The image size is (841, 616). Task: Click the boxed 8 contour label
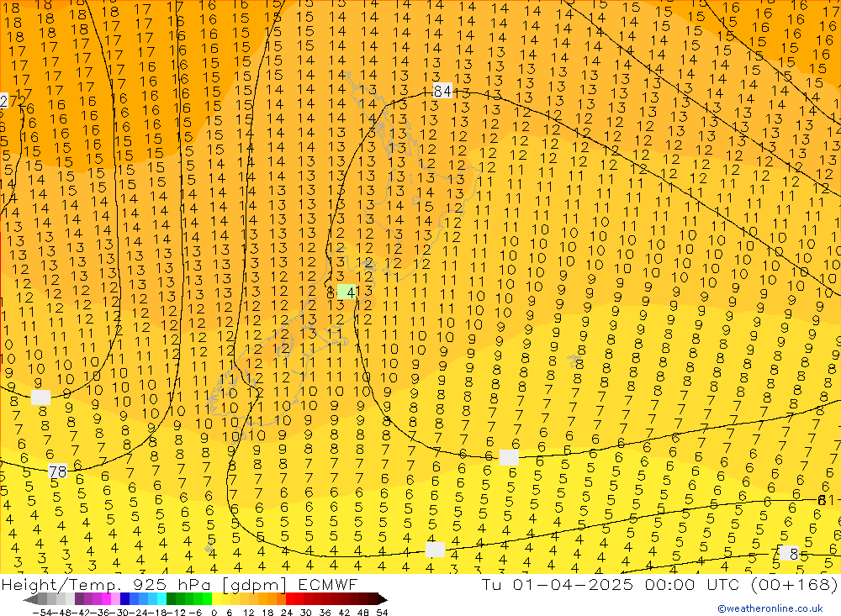click(790, 553)
